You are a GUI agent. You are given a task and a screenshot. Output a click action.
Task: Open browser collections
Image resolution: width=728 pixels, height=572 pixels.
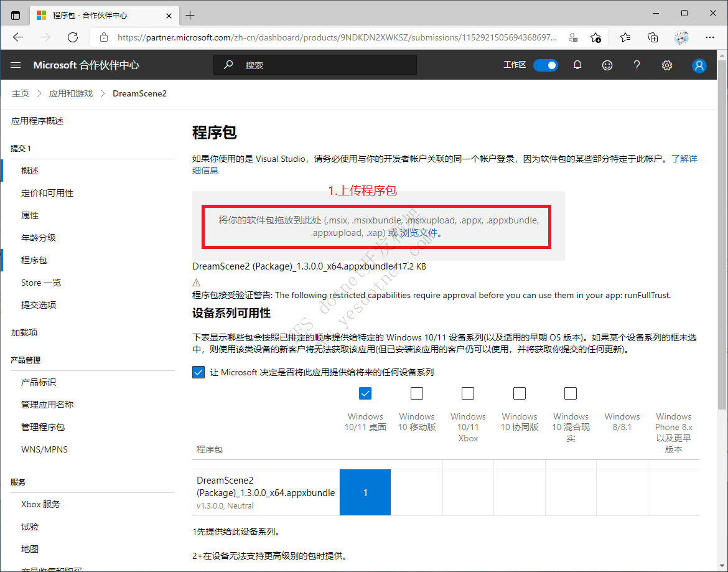pos(653,37)
